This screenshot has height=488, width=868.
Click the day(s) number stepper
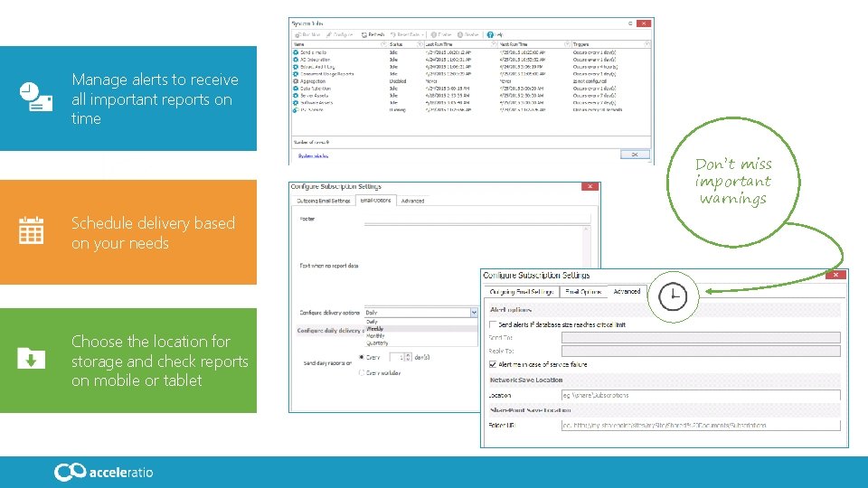(x=408, y=358)
